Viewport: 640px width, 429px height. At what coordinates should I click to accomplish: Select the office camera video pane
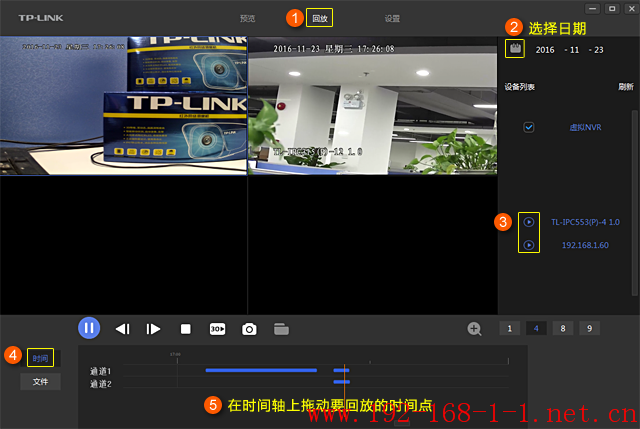click(373, 106)
